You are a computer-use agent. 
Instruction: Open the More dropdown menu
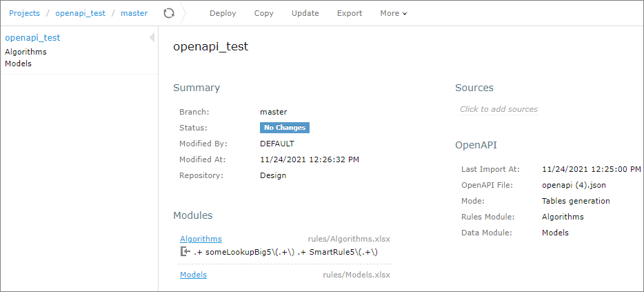tap(393, 13)
